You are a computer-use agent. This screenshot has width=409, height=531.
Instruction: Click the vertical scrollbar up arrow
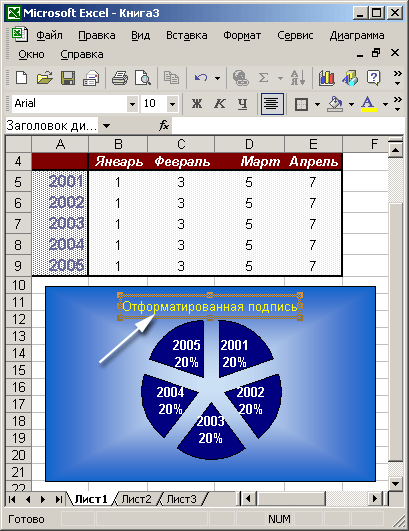395,149
